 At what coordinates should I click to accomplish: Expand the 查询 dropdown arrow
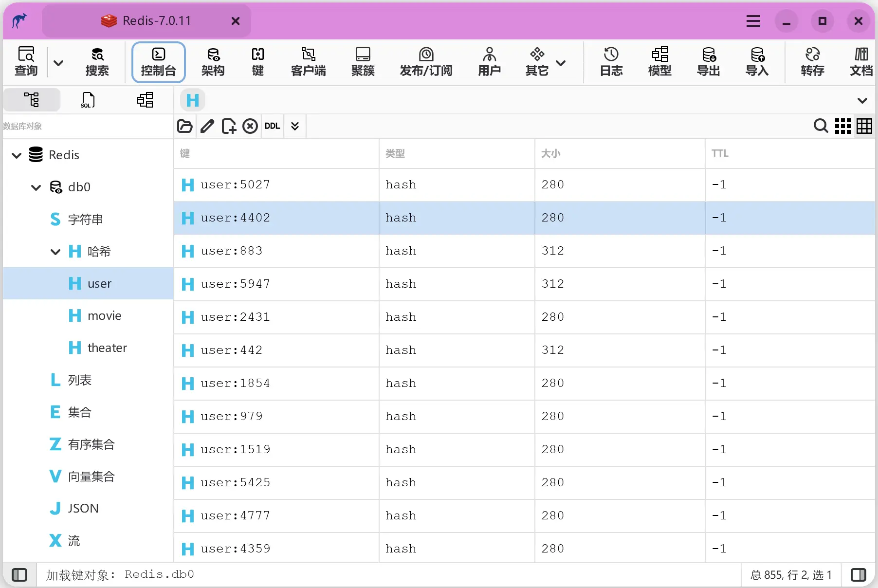[58, 63]
